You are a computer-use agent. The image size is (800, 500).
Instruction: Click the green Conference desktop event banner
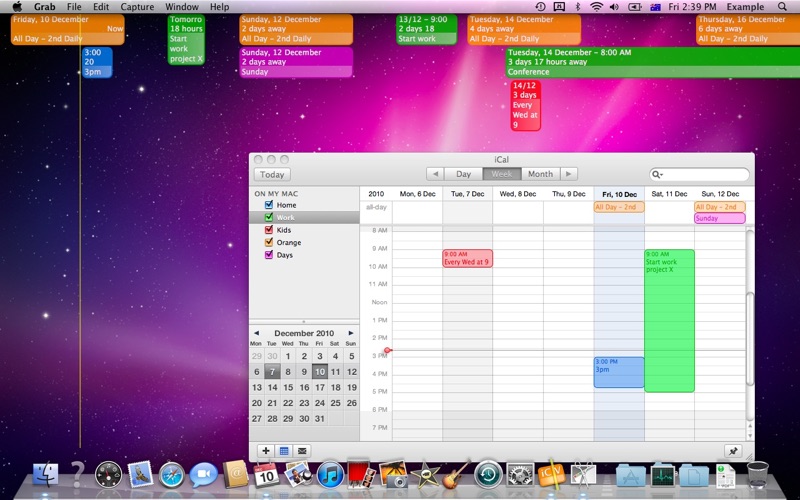coord(653,62)
